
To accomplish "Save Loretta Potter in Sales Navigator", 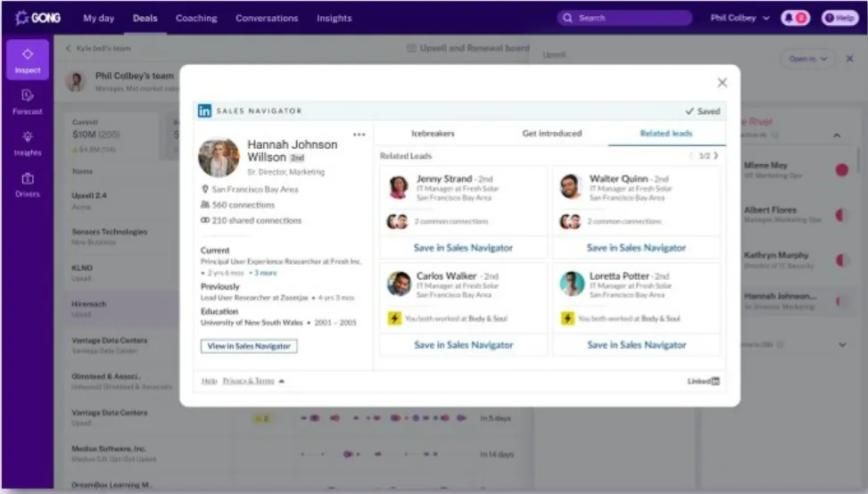I will 637,344.
